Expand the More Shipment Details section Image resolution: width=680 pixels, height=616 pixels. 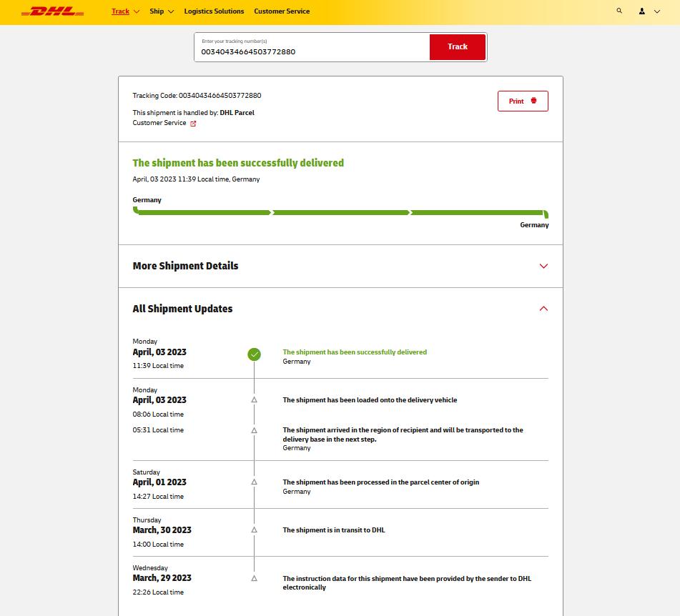click(x=543, y=266)
